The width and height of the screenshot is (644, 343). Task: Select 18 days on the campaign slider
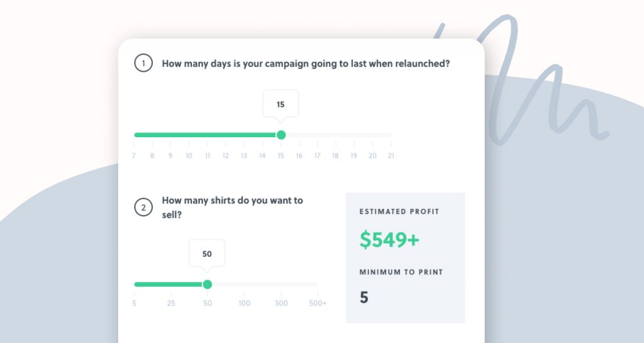tap(336, 155)
